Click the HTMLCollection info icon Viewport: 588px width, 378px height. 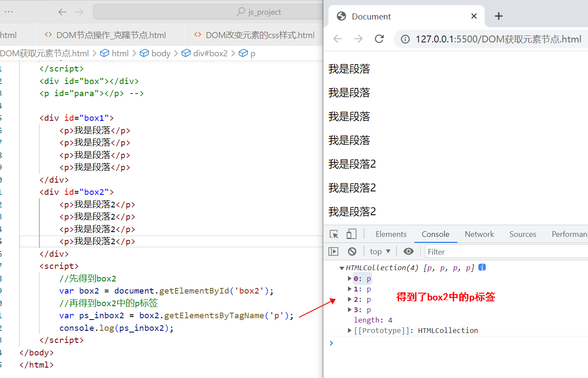482,268
